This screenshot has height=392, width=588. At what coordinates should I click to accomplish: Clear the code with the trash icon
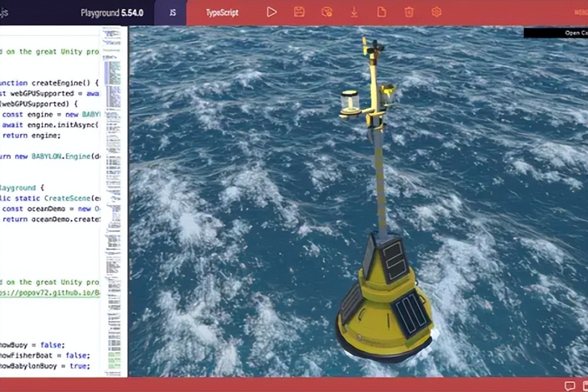tap(409, 12)
